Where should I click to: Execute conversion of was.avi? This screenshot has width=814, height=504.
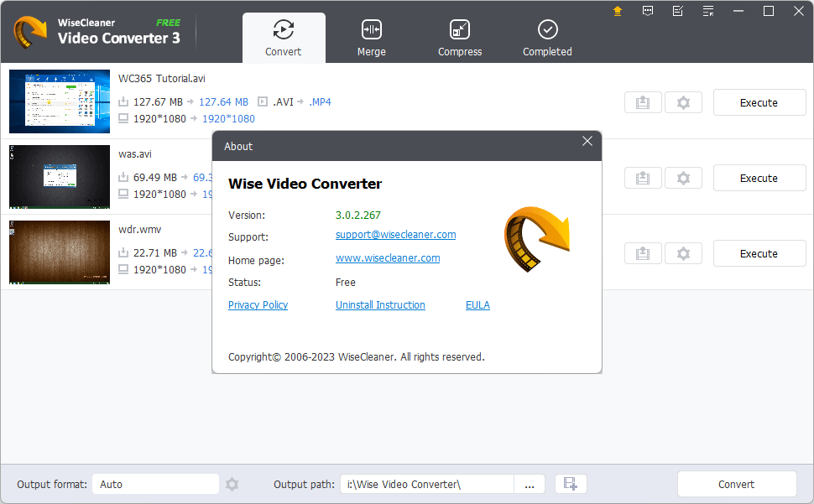click(759, 178)
